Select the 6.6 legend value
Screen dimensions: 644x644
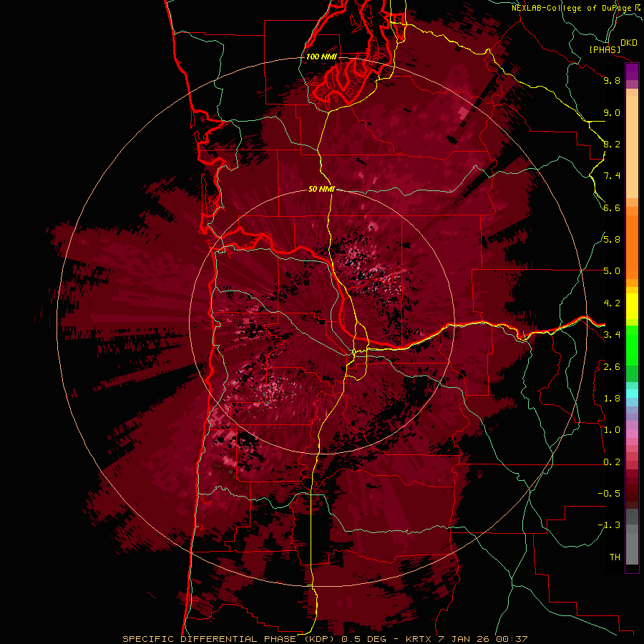(x=612, y=208)
